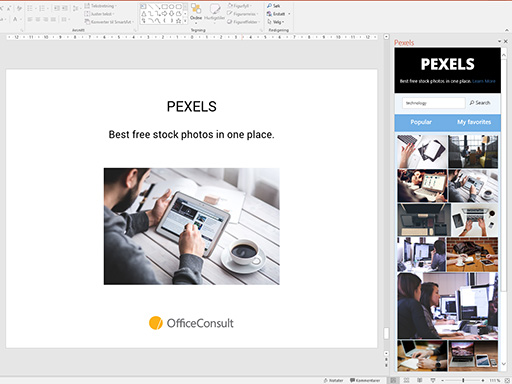Select the straight Line shape
The width and height of the screenshot is (512, 384).
(150, 6)
